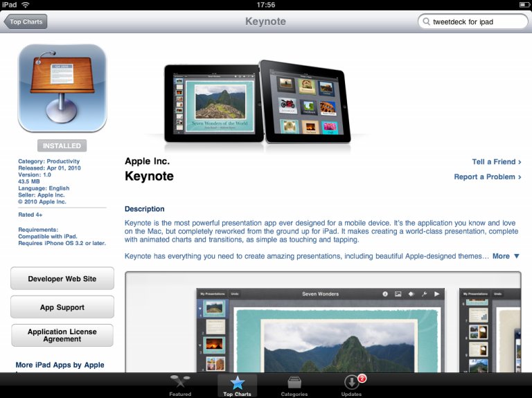The height and width of the screenshot is (398, 532).
Task: Click the Developer Web Site button
Action: (62, 279)
